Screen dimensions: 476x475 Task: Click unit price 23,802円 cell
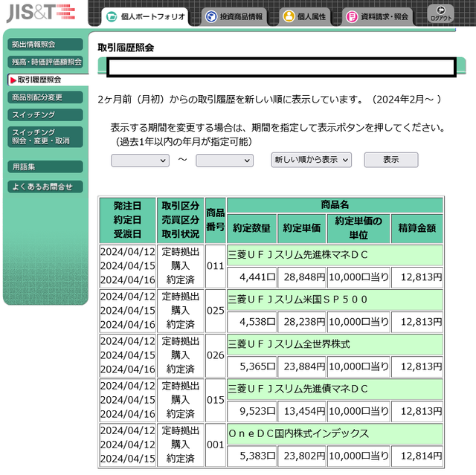point(302,456)
